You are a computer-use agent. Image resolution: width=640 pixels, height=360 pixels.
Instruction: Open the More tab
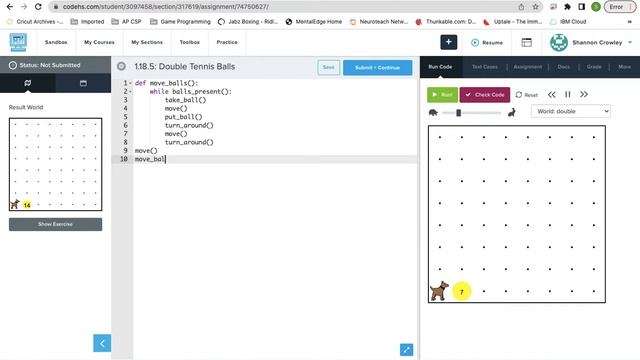point(624,67)
